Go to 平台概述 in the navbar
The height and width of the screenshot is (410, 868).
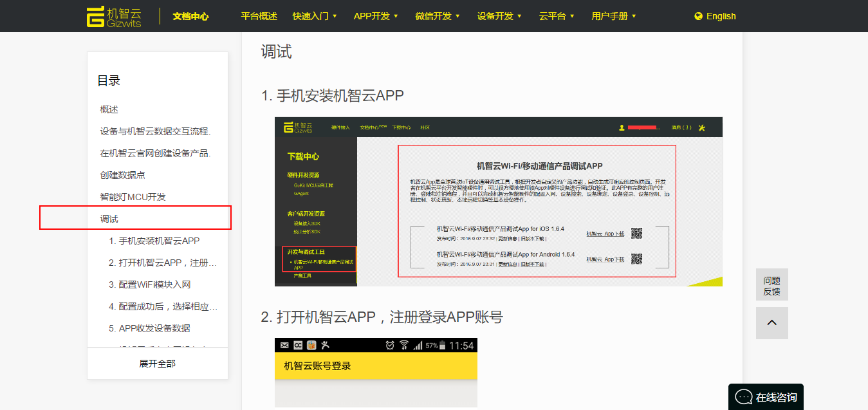259,16
